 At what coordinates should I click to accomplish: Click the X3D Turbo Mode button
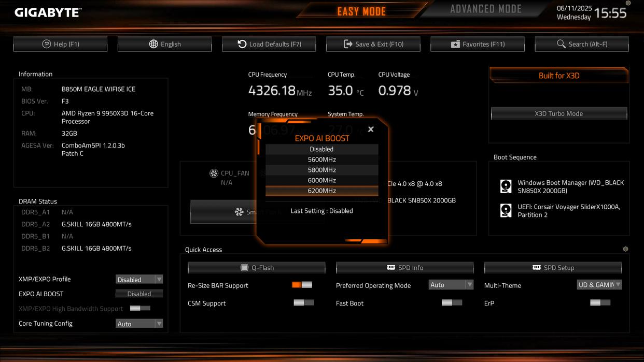(558, 113)
